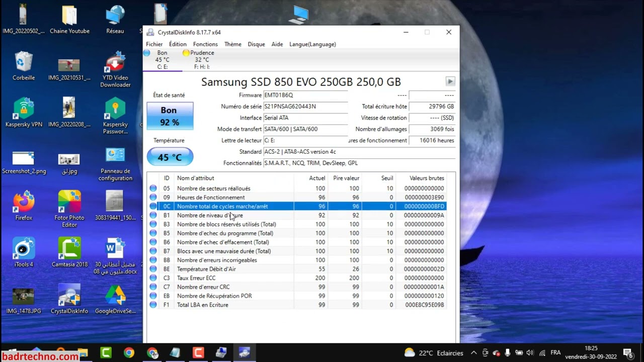Click the Nombre d'allumages value 3069 fois
This screenshot has width=644, height=362.
coord(432,129)
